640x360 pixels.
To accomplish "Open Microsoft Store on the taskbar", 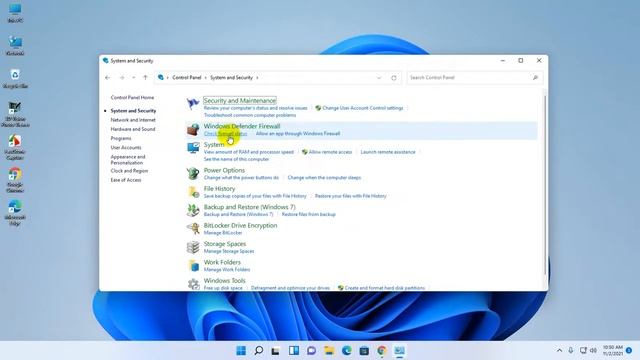I will 364,351.
